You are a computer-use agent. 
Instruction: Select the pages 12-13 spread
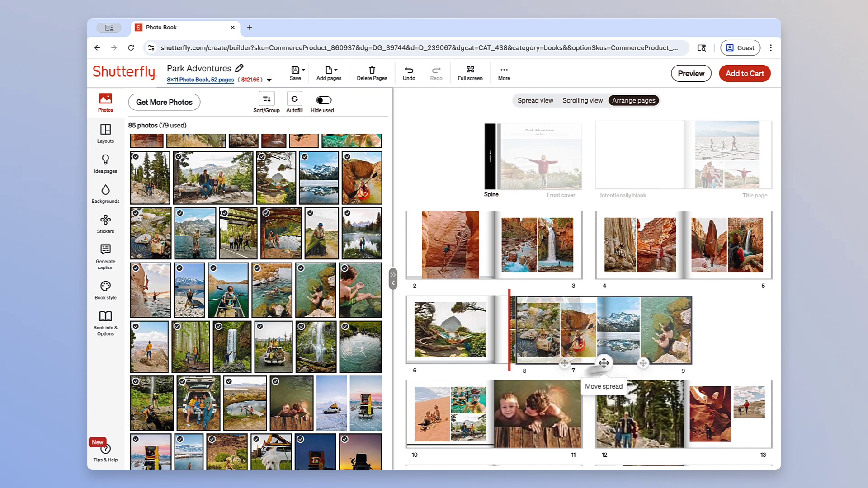[684, 414]
